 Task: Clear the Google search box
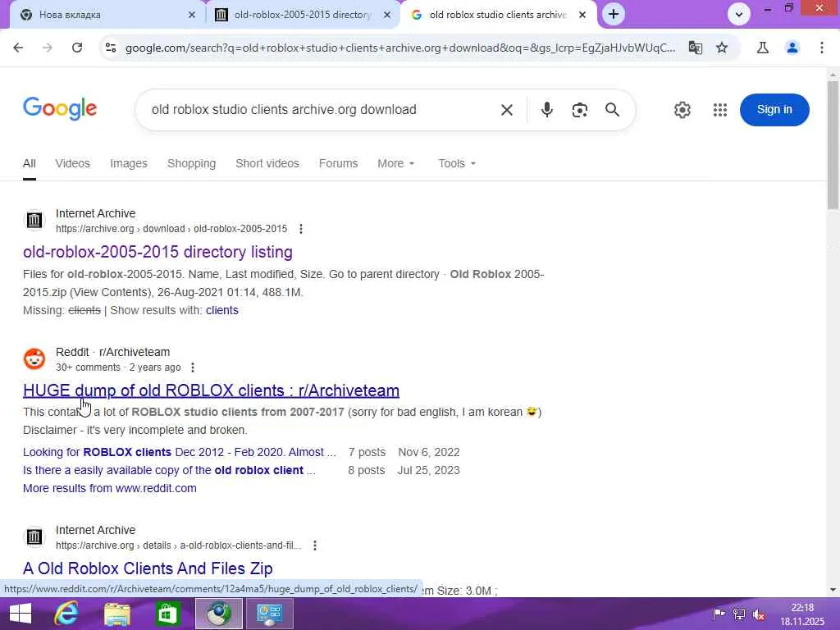point(507,110)
